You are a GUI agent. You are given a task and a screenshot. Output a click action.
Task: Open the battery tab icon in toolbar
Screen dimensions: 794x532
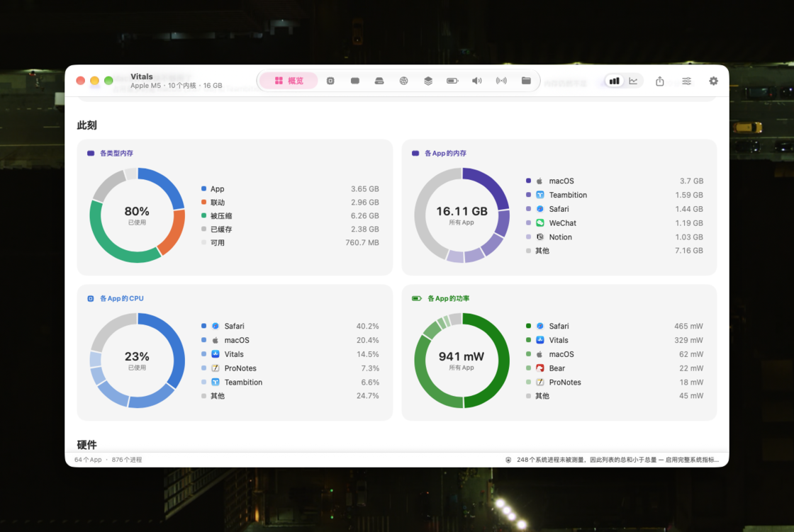point(452,81)
